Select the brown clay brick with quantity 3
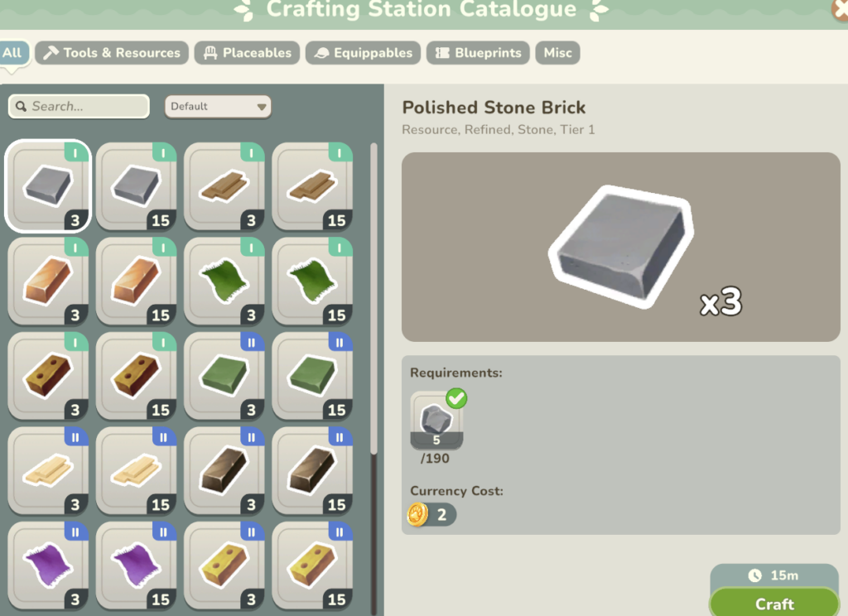Image resolution: width=848 pixels, height=616 pixels. point(48,376)
